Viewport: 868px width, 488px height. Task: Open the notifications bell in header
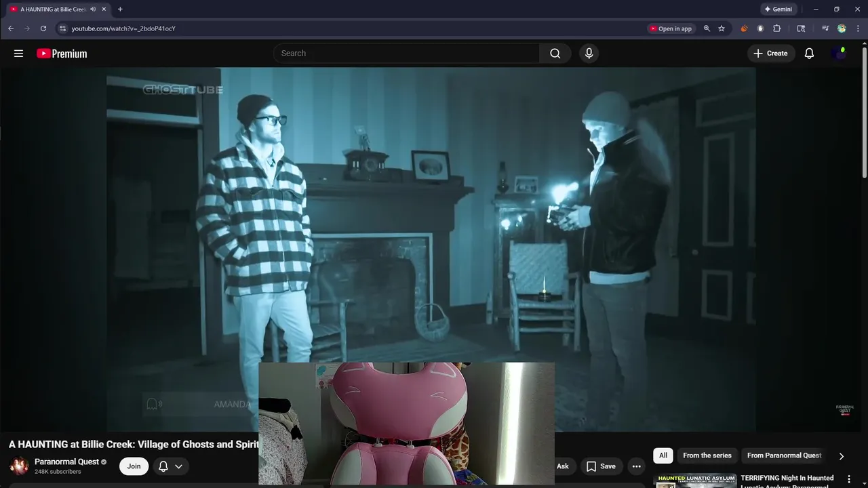coord(809,54)
